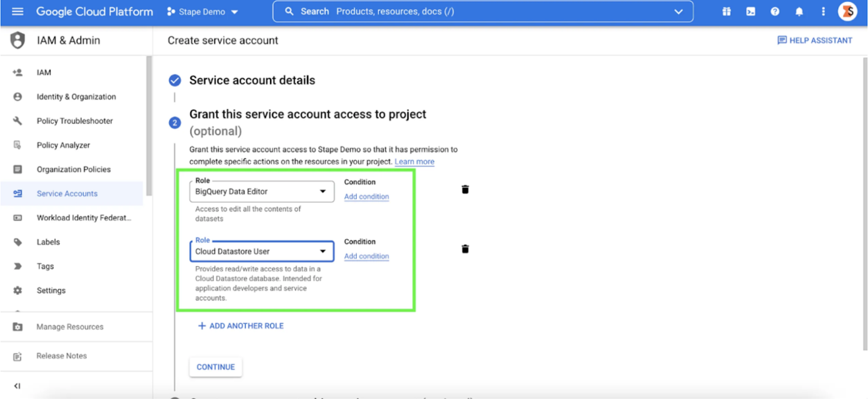Open the gift free trial icon
This screenshot has width=868, height=399.
click(x=726, y=11)
